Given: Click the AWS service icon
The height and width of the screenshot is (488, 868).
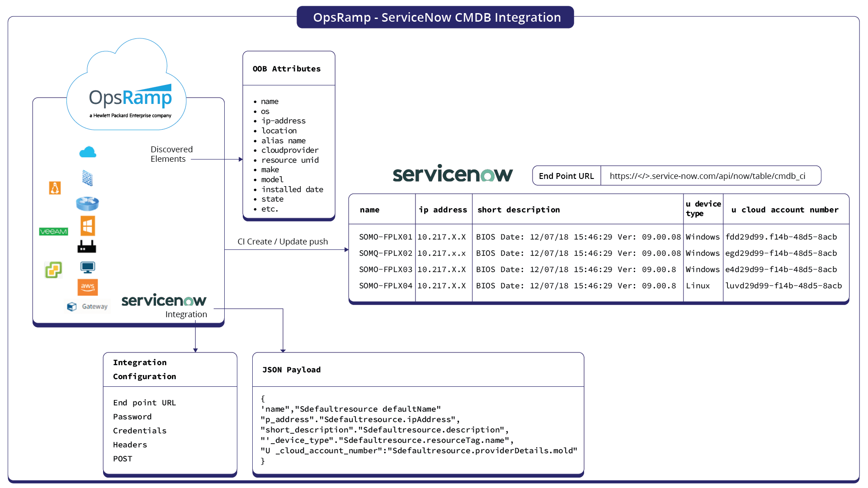Looking at the screenshot, I should pyautogui.click(x=88, y=287).
